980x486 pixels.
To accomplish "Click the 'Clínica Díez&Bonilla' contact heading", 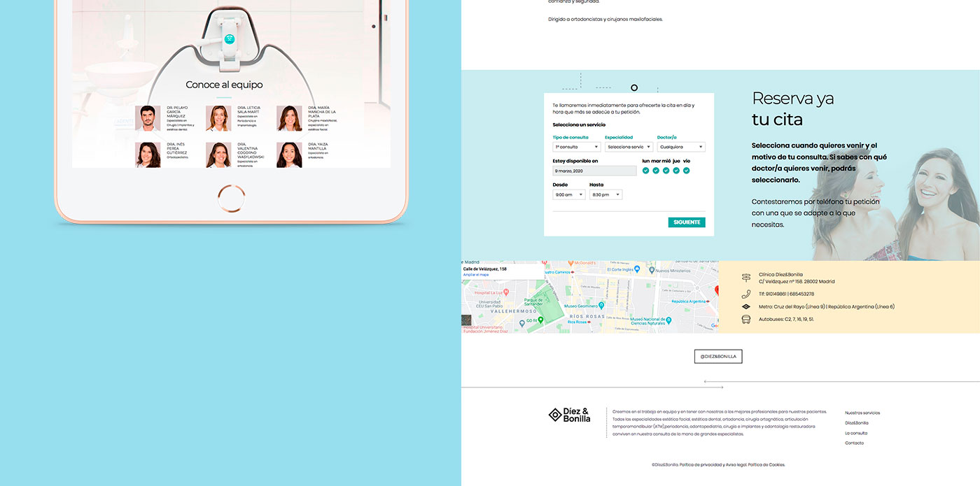I will pyautogui.click(x=780, y=274).
